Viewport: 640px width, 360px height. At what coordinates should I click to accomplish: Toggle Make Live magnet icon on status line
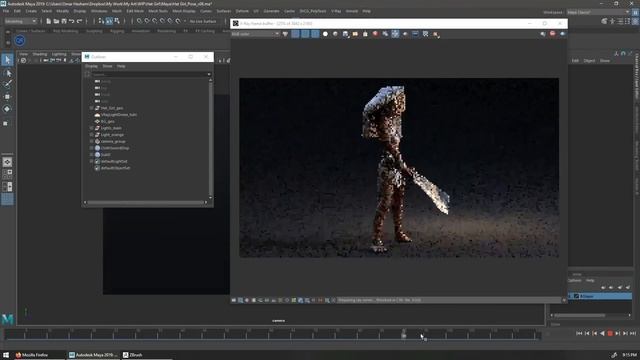coord(178,21)
